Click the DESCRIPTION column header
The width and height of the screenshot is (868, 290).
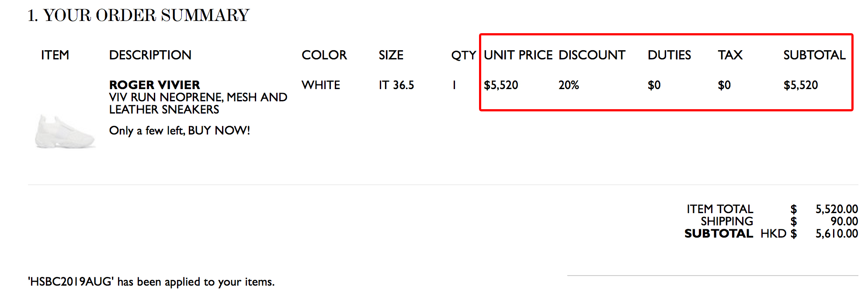coord(150,55)
